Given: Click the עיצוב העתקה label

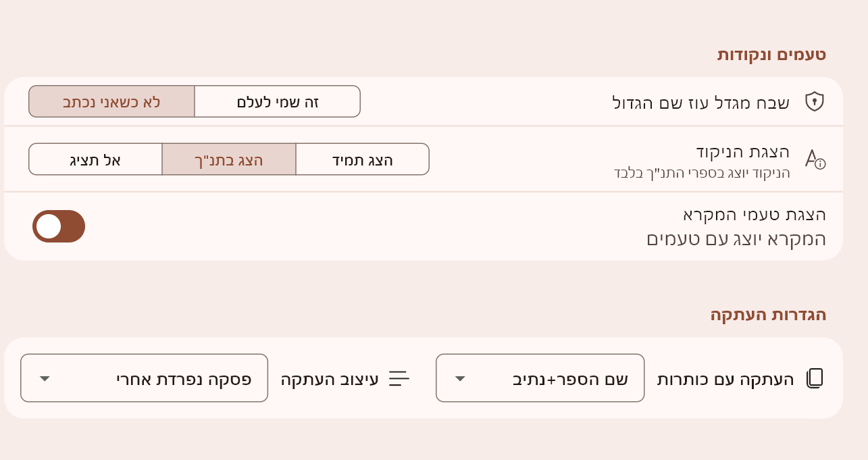Looking at the screenshot, I should pyautogui.click(x=330, y=379).
